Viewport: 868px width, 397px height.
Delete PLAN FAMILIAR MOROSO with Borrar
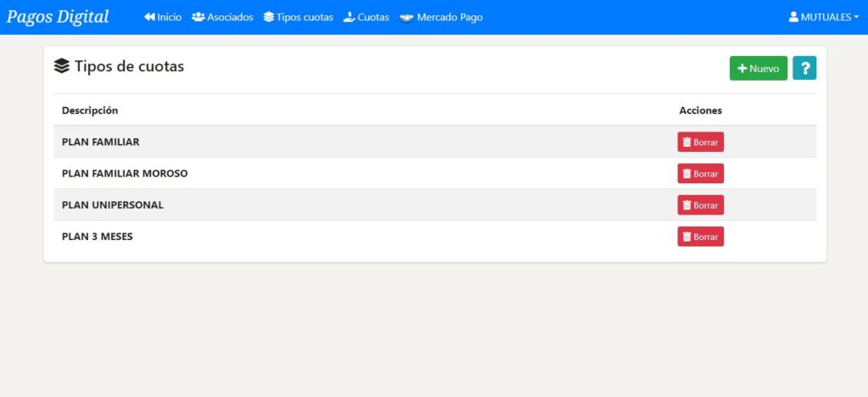[700, 174]
